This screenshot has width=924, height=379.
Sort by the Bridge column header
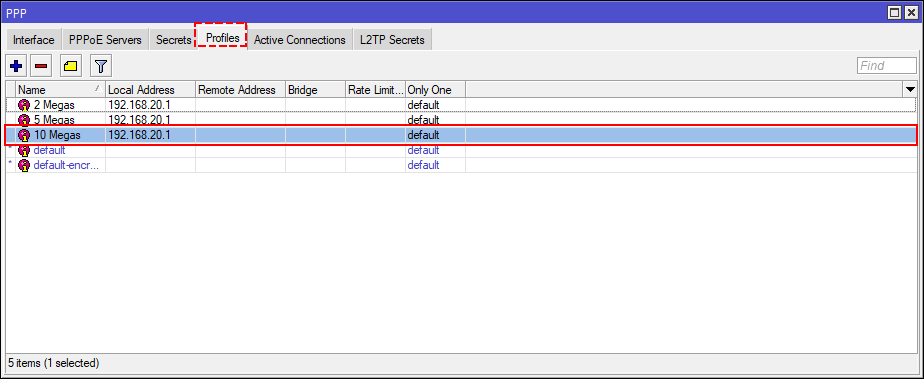(315, 90)
